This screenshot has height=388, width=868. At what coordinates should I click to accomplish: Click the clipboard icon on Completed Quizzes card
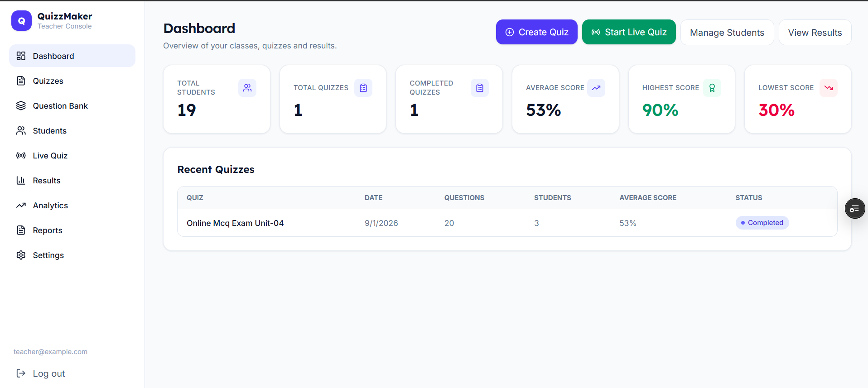[480, 88]
